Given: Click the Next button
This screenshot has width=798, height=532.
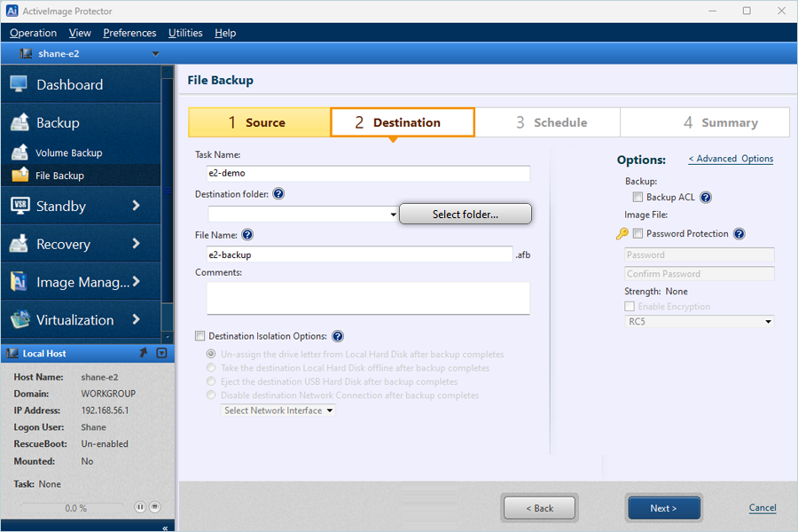Looking at the screenshot, I should coord(663,508).
